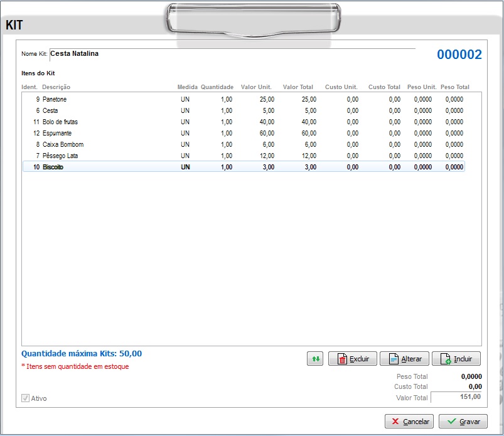The width and height of the screenshot is (504, 436).
Task: Toggle the Ativo checkbox
Action: [26, 398]
